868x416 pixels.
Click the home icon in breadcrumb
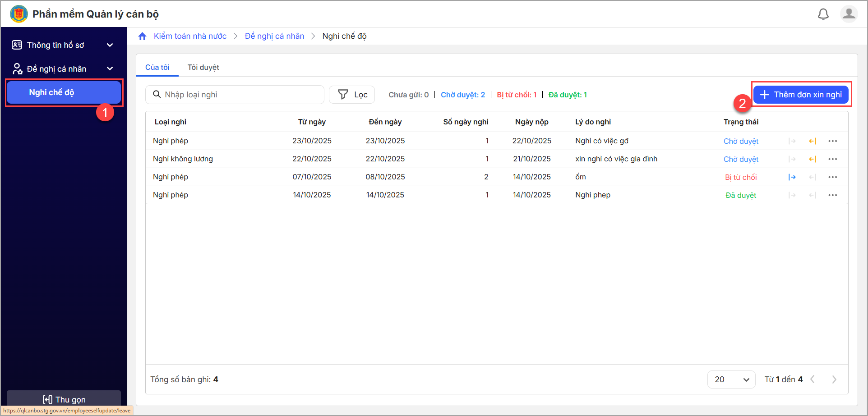[x=143, y=37]
